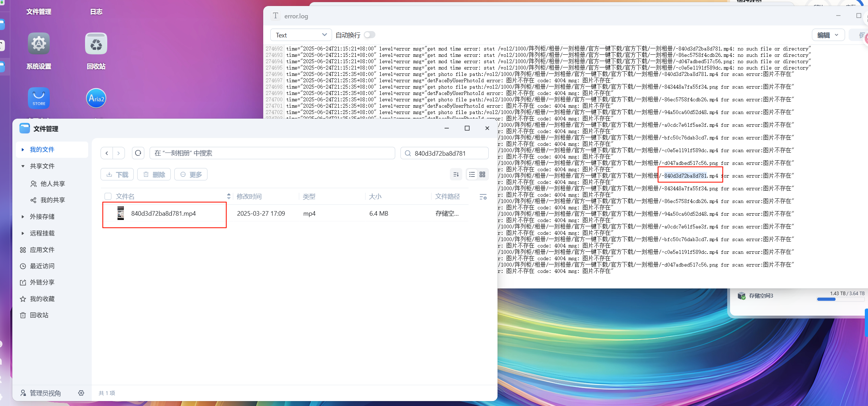
Task: Open 回收站 in the file manager sidebar
Action: 34,315
